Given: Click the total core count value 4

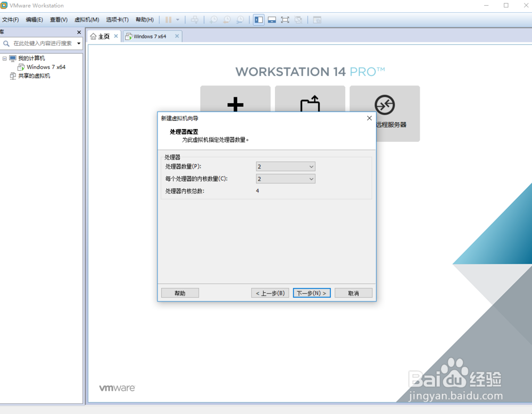Looking at the screenshot, I should [x=257, y=191].
